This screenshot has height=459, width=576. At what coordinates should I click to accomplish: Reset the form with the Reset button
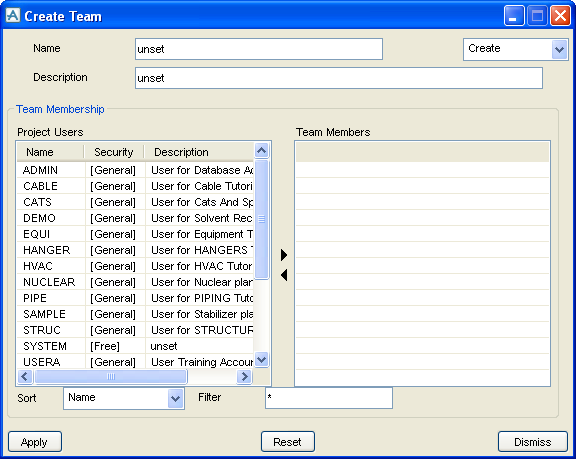click(288, 442)
